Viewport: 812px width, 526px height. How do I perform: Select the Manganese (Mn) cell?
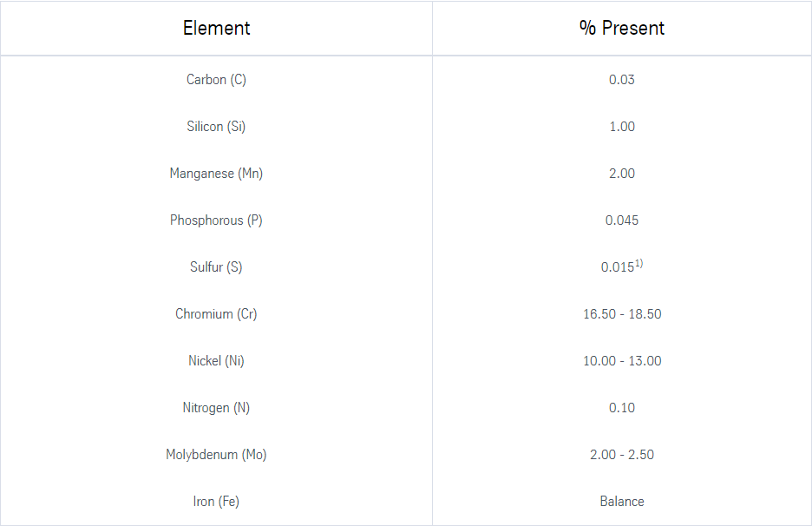point(216,174)
